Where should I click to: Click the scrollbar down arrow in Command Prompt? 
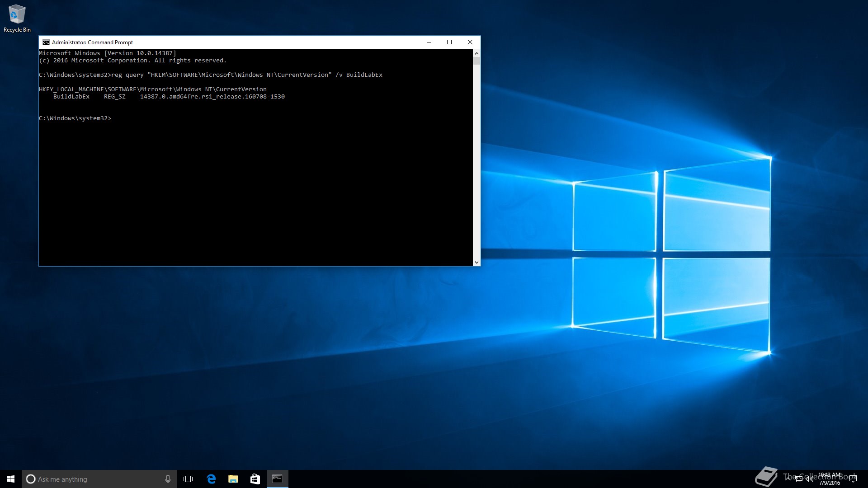(476, 262)
